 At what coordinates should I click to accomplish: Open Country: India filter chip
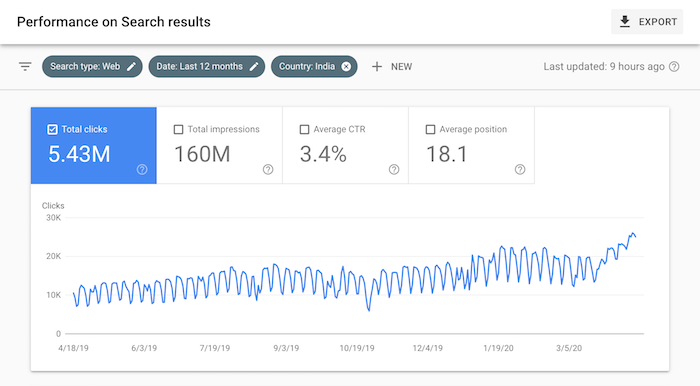(x=314, y=66)
